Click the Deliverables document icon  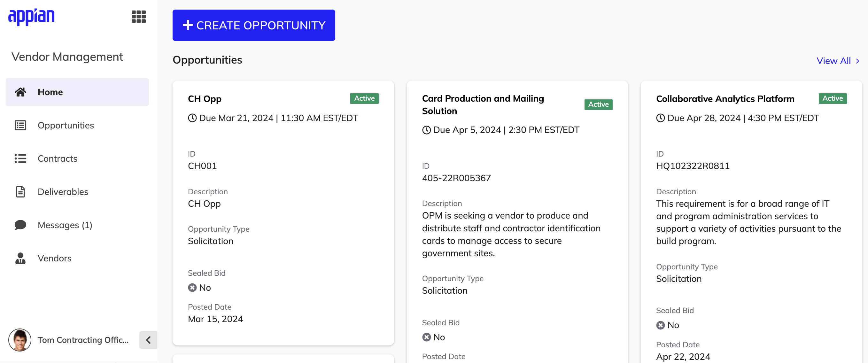(x=20, y=192)
